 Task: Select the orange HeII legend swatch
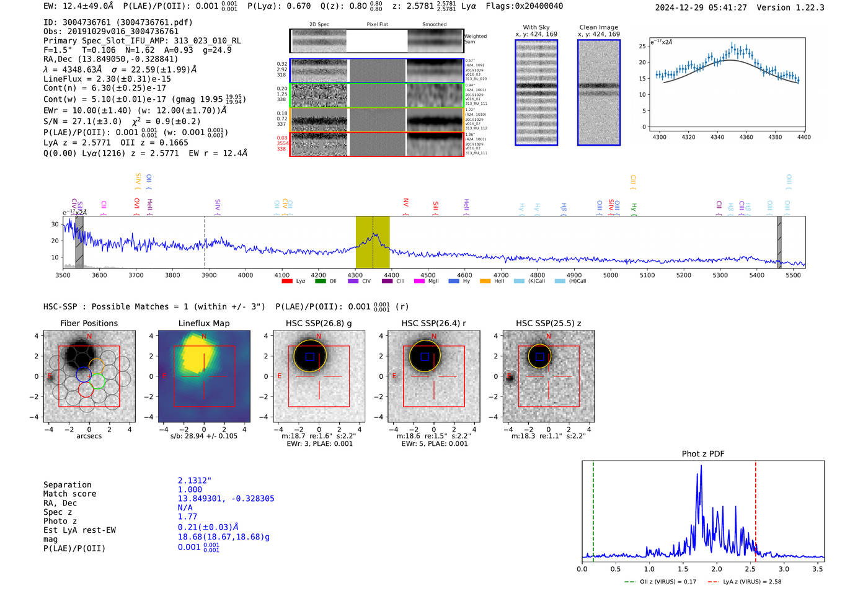(485, 282)
